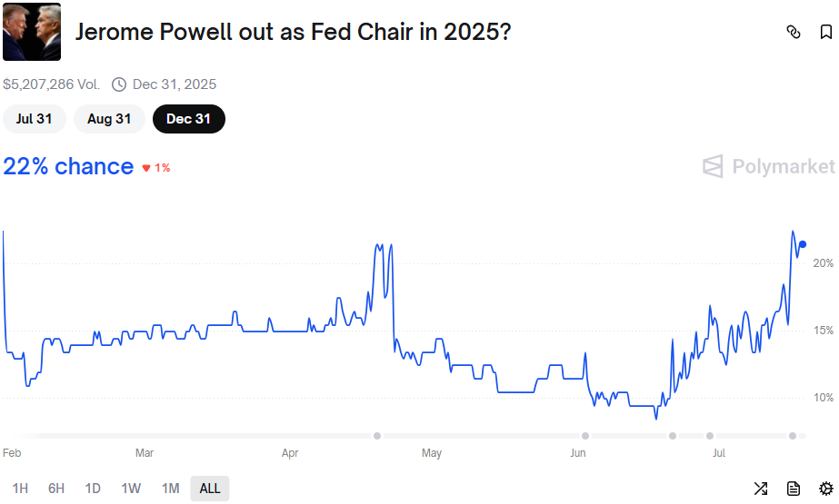Viewport: 839px width, 504px height.
Task: Select the 1M chart timeframe
Action: 170,489
